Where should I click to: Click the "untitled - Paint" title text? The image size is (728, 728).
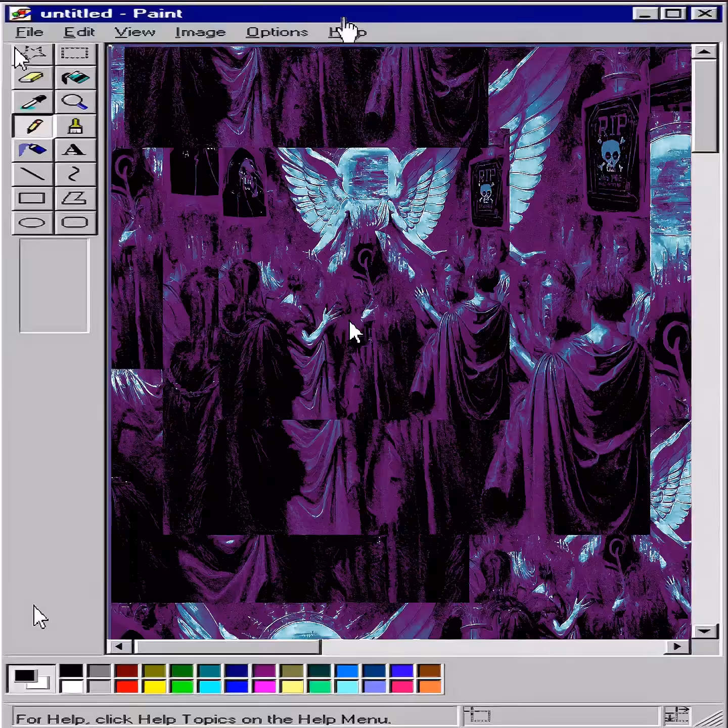click(111, 14)
